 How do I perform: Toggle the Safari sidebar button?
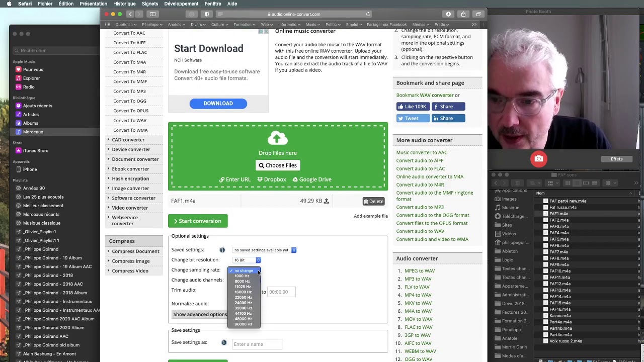(x=153, y=14)
